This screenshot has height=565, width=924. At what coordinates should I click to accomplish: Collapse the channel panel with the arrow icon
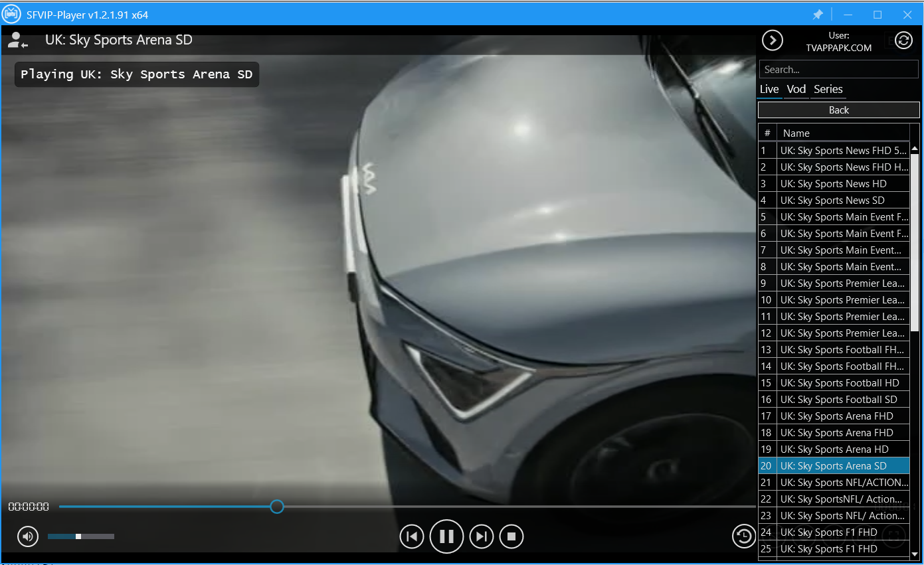point(772,40)
